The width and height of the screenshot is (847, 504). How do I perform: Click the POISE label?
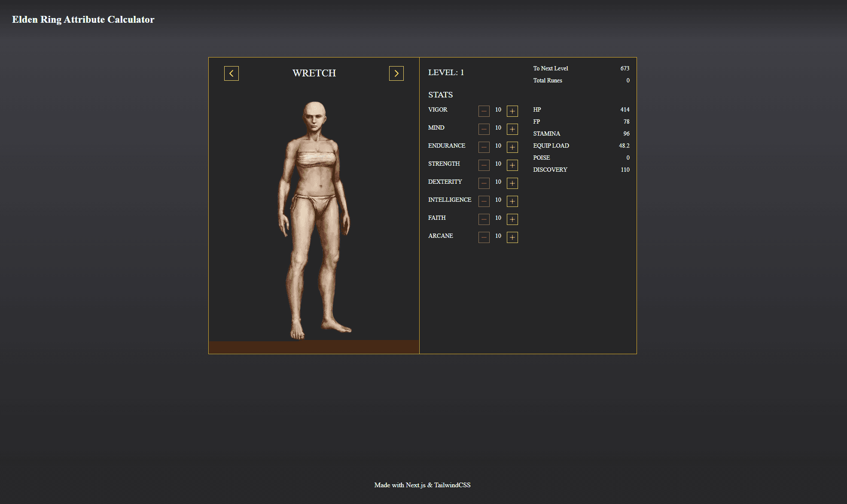(542, 158)
